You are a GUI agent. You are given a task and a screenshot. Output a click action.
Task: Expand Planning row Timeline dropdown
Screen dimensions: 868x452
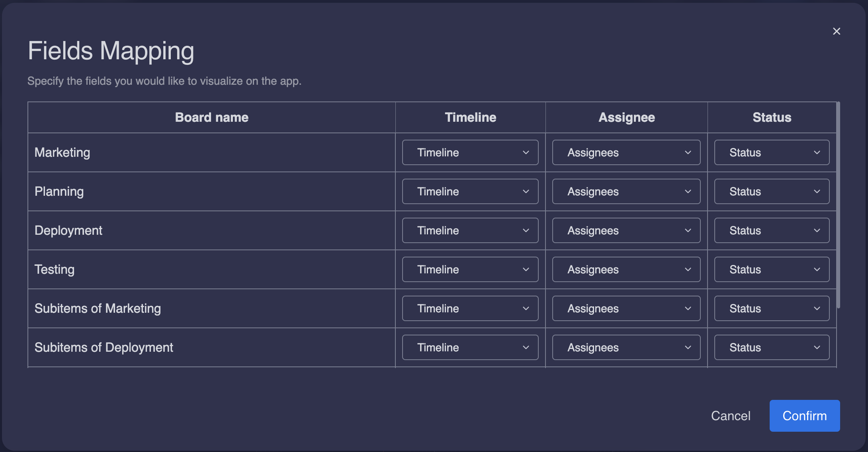470,191
